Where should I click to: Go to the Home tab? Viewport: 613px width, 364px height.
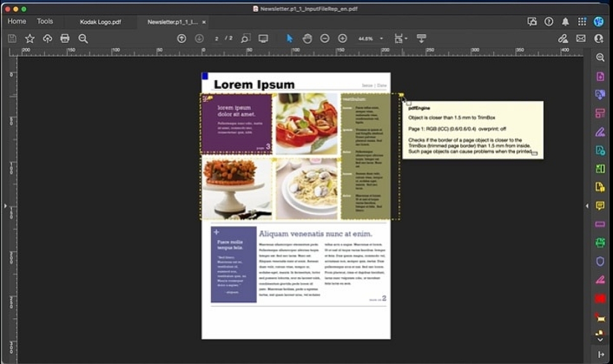point(17,21)
